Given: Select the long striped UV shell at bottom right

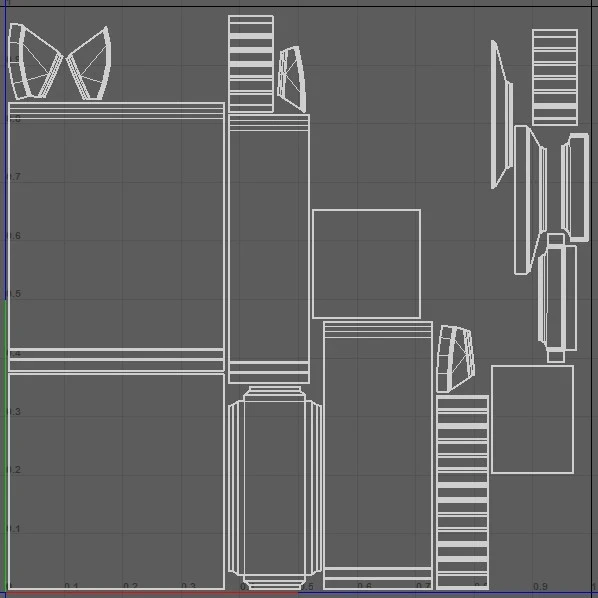Looking at the screenshot, I should coord(462,492).
